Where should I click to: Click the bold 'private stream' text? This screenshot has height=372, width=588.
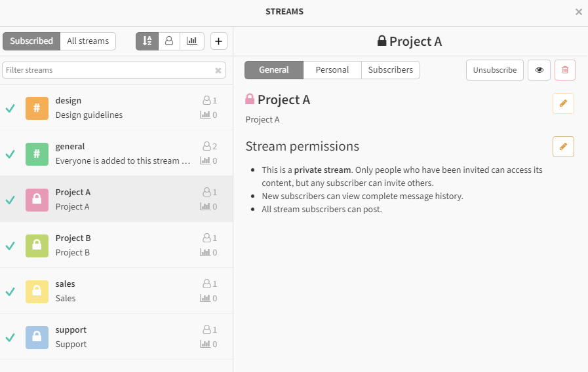[x=323, y=170]
